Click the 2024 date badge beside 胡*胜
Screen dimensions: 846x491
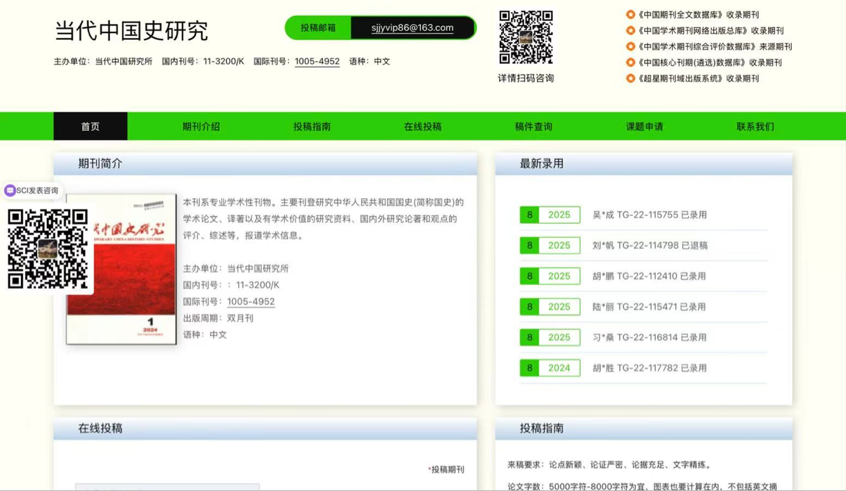[549, 368]
